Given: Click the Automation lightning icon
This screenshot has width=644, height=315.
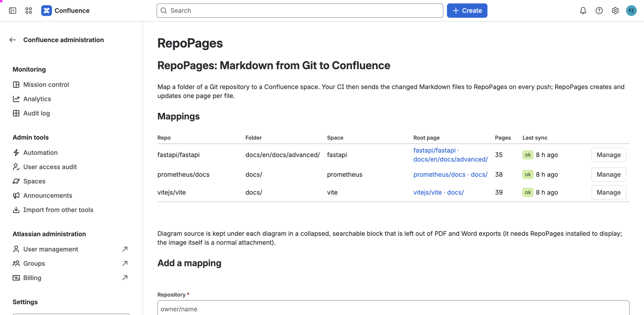Looking at the screenshot, I should pos(16,153).
